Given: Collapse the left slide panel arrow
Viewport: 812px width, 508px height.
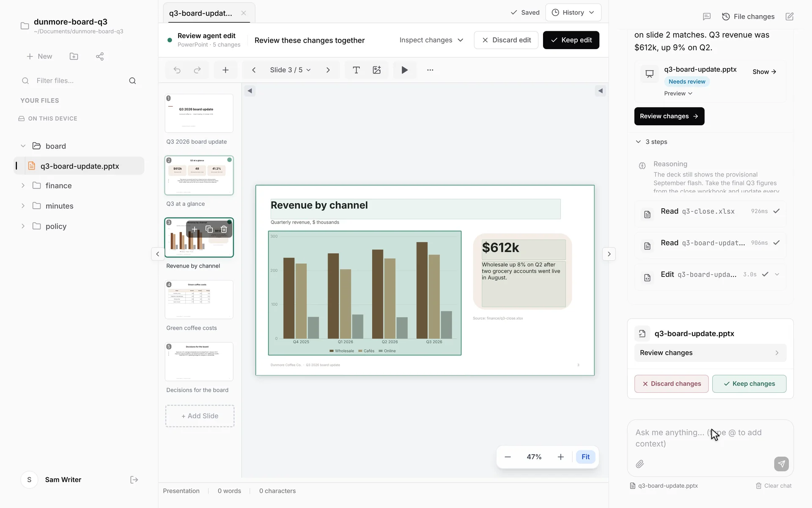Looking at the screenshot, I should tap(250, 91).
